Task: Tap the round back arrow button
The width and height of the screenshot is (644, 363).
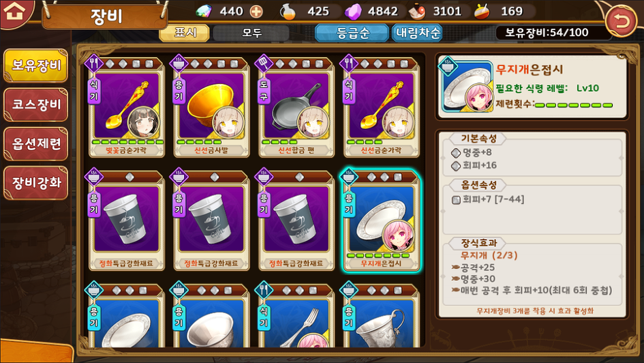Action: (x=621, y=21)
